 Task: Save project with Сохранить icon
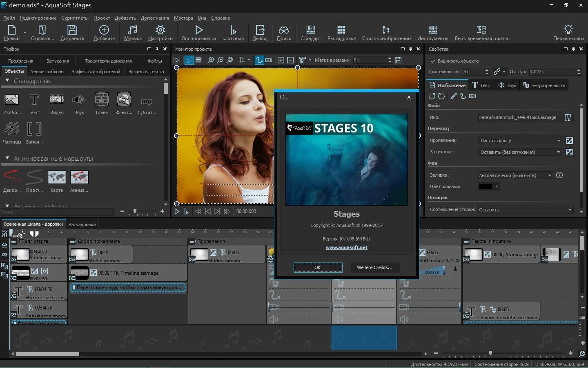(x=72, y=32)
